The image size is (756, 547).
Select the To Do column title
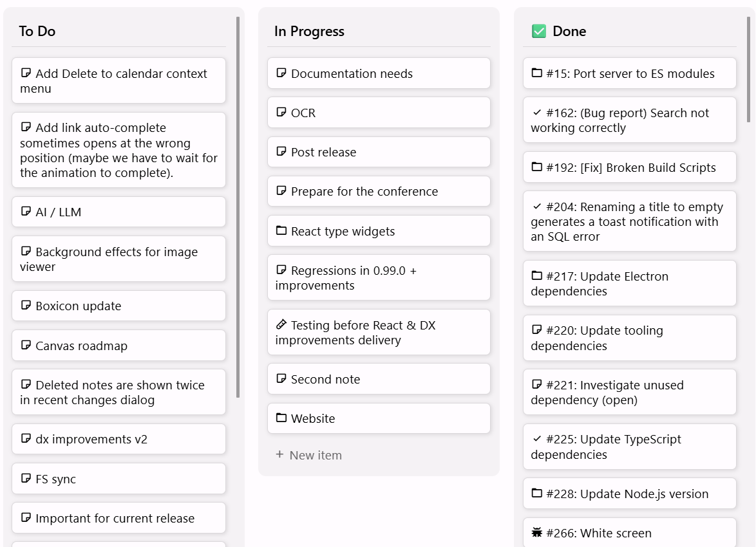pyautogui.click(x=37, y=31)
